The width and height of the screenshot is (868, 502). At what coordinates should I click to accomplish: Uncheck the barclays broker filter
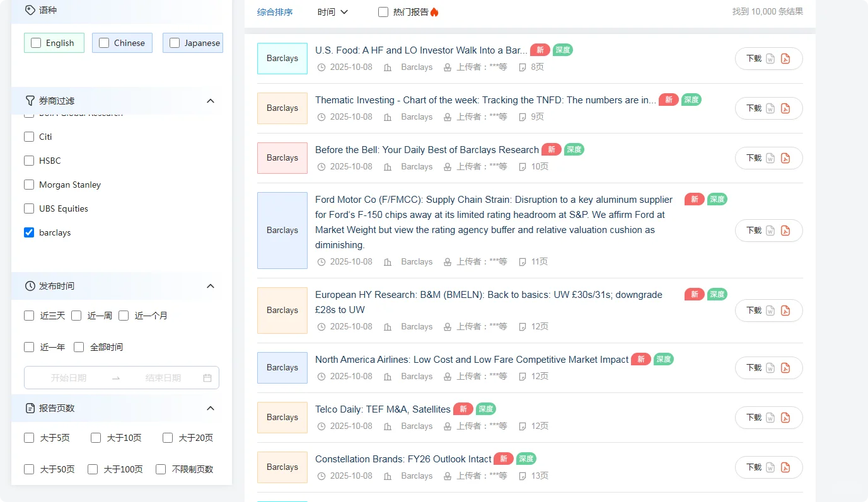tap(29, 232)
